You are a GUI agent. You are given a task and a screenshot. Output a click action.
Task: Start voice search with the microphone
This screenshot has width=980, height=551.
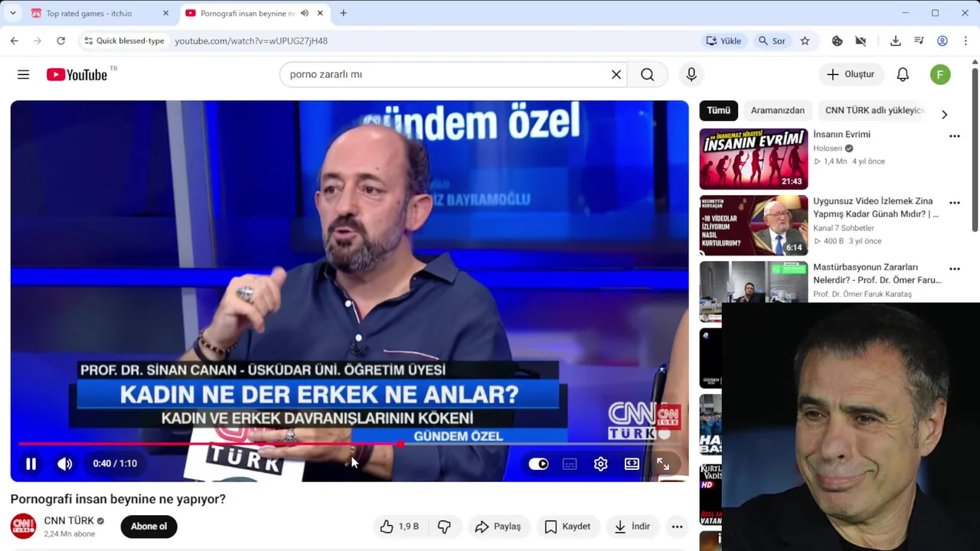pos(691,74)
